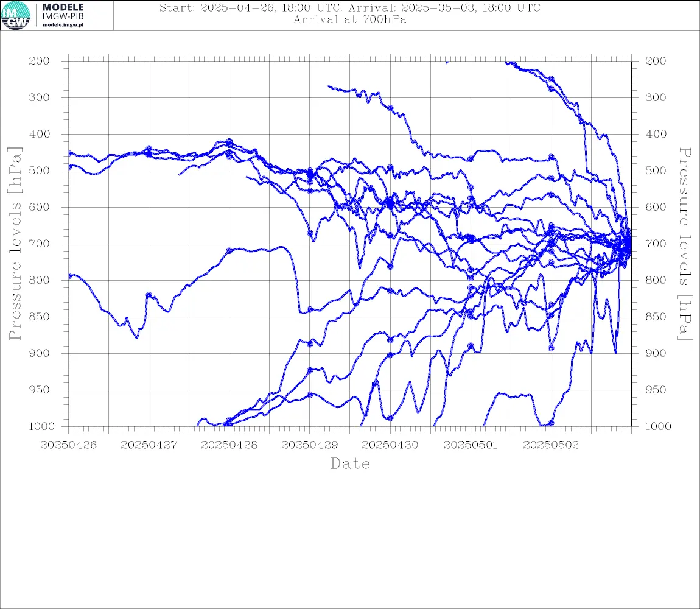Click the 20250501 date label
The image size is (700, 609).
click(x=471, y=445)
